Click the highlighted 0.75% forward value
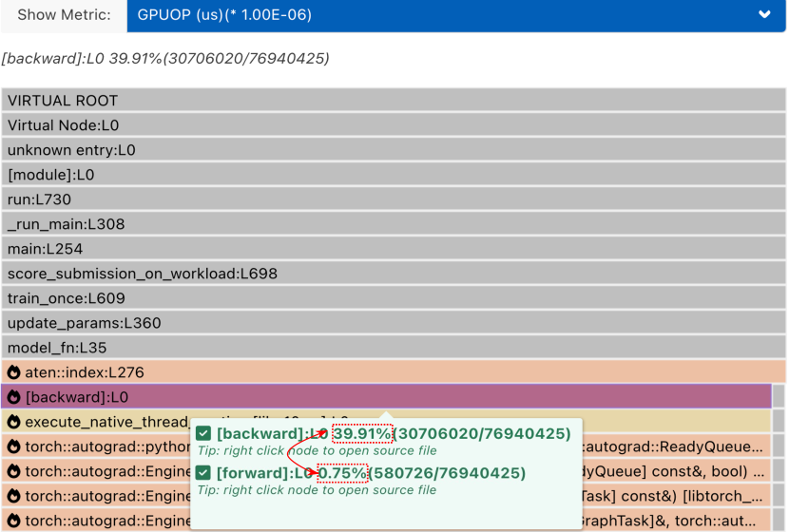Viewport: 789px width, 532px height. (x=342, y=473)
